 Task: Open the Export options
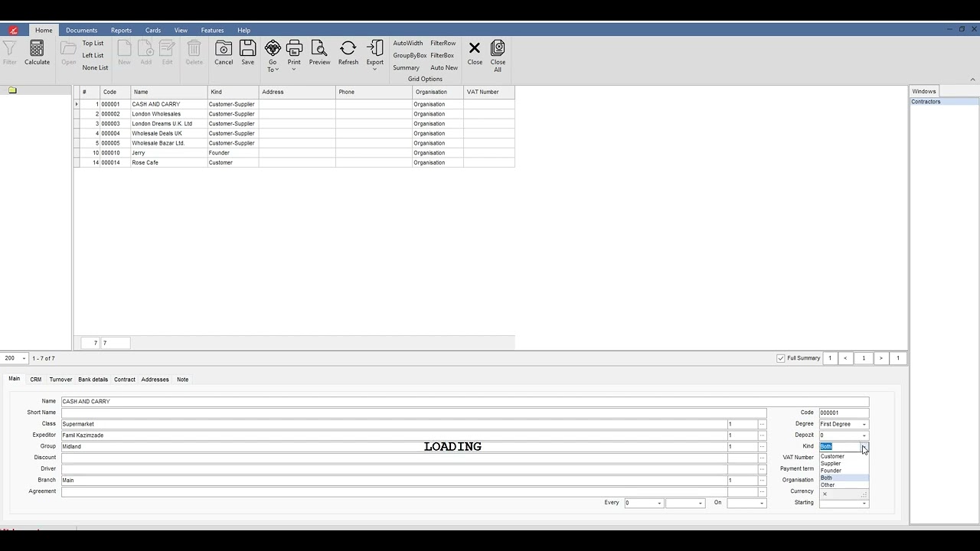(x=374, y=48)
